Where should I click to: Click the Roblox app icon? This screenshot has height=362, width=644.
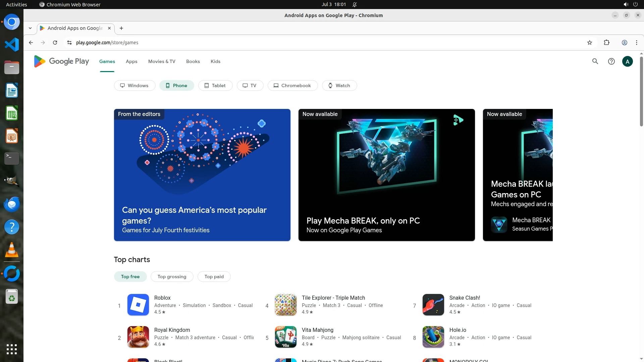[138, 305]
